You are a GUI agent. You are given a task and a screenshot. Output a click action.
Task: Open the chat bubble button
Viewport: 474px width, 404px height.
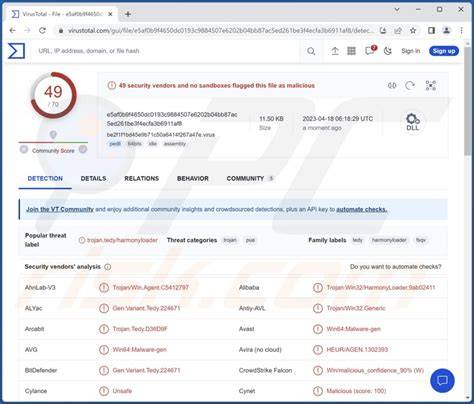[x=442, y=381]
